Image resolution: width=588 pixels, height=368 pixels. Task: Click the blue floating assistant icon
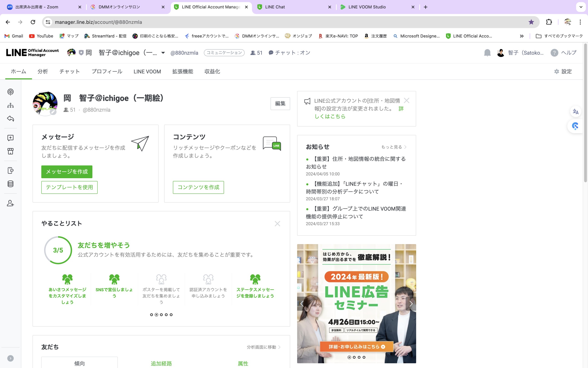575,126
